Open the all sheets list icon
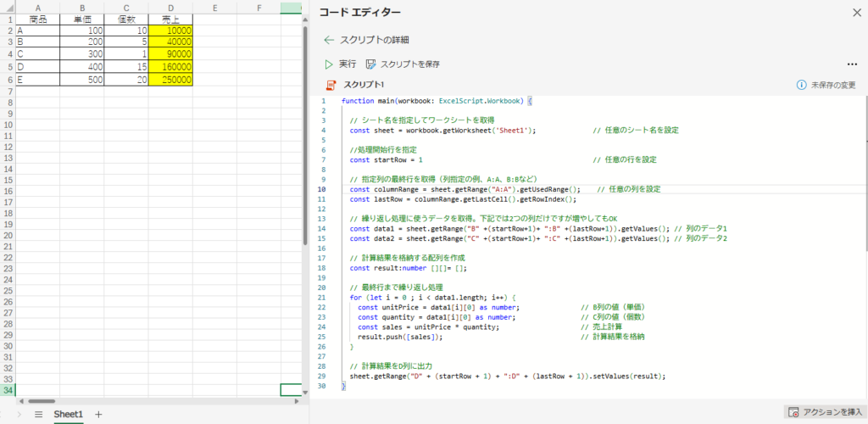 [x=38, y=414]
